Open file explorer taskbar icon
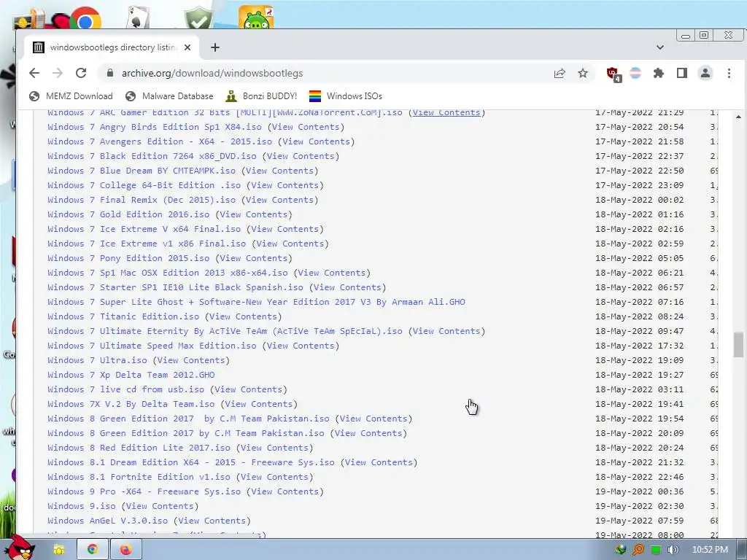 point(58,550)
